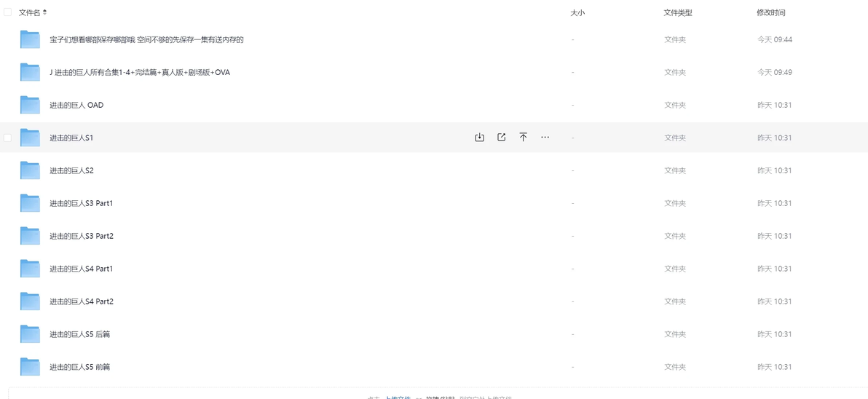Image resolution: width=868 pixels, height=399 pixels.
Task: Select the name 进击的巨人 OAD
Action: pos(76,105)
